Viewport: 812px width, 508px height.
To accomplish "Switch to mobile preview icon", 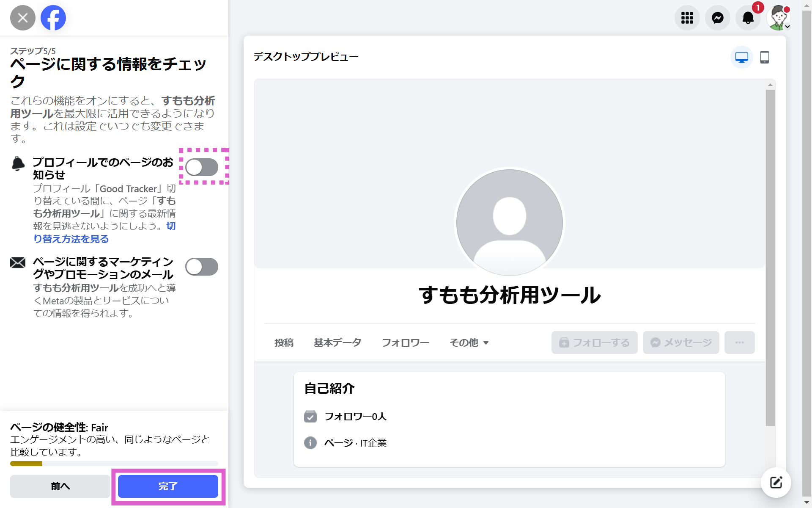I will 765,57.
